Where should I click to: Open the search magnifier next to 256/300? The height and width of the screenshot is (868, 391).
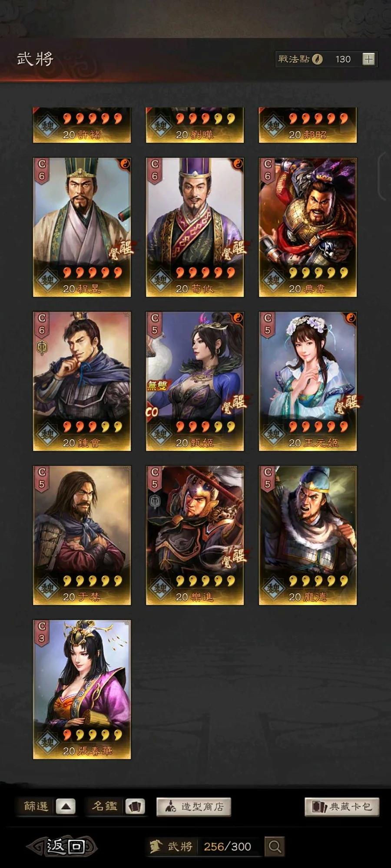pyautogui.click(x=275, y=846)
